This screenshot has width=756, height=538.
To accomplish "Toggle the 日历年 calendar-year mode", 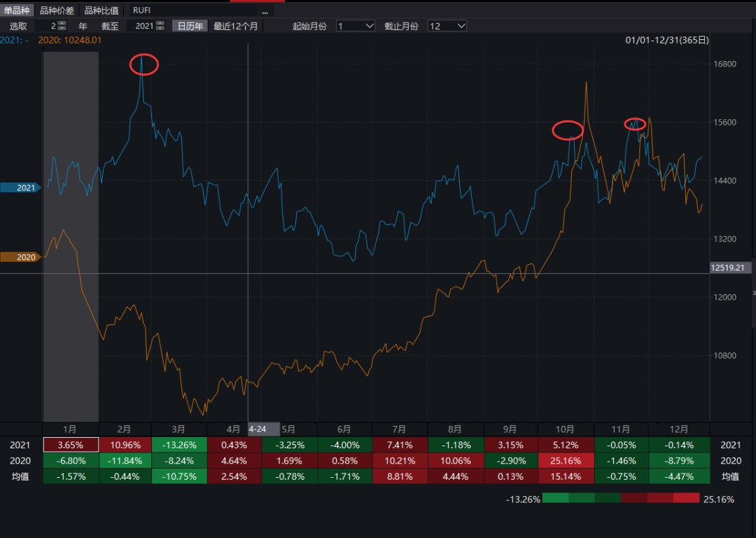I will point(190,26).
